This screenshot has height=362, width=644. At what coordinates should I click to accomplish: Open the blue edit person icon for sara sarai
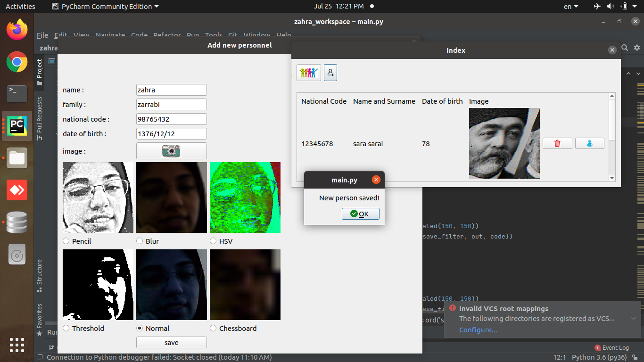tap(589, 143)
